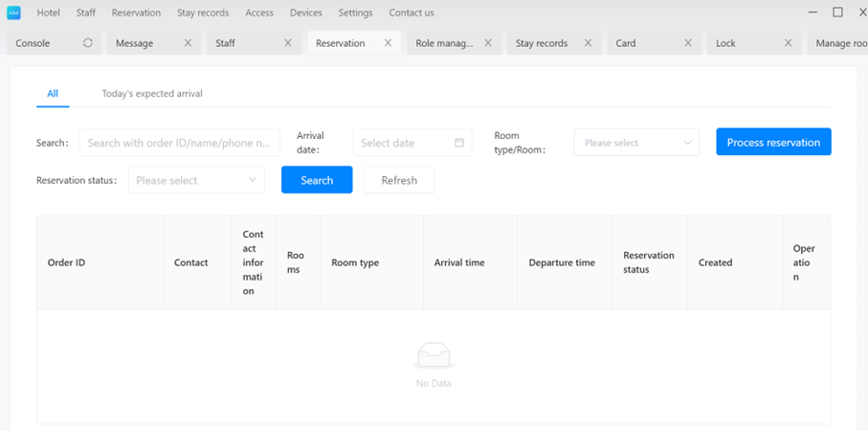The width and height of the screenshot is (868, 431).
Task: Expand the Room type/Room dropdown
Action: [x=636, y=143]
